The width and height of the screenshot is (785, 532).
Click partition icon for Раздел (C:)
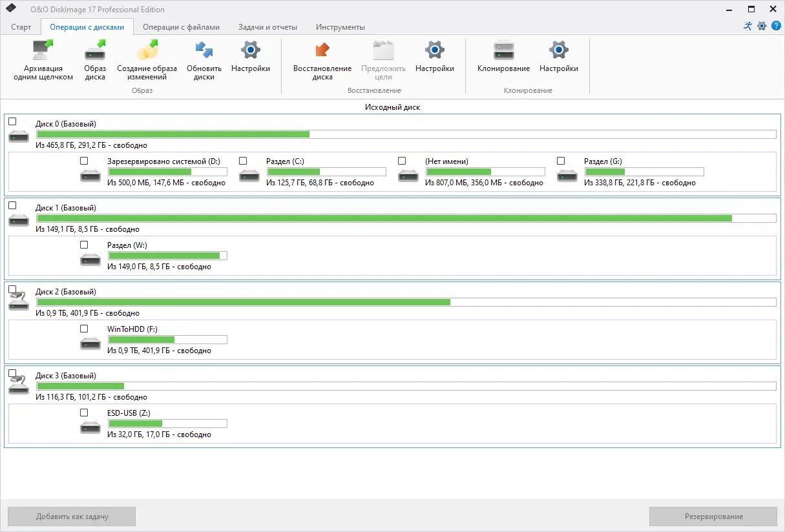[249, 175]
